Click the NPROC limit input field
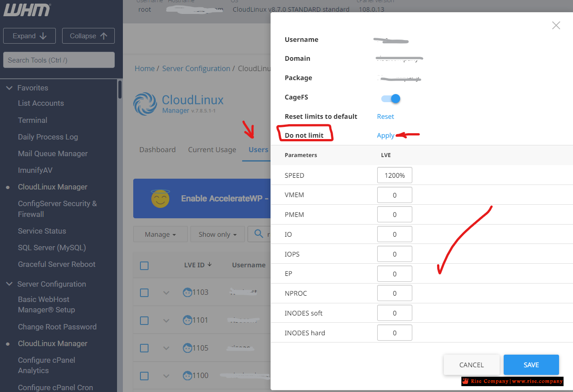 (395, 293)
